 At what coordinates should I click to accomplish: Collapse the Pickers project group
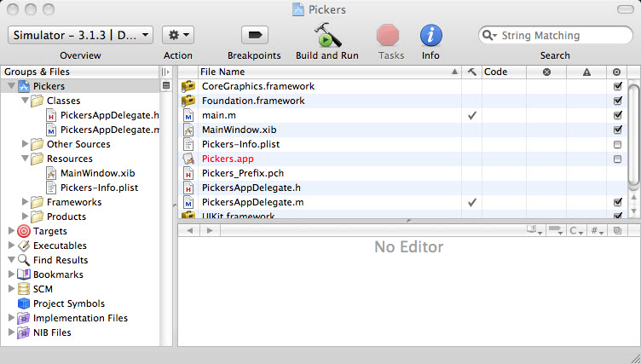coord(11,86)
